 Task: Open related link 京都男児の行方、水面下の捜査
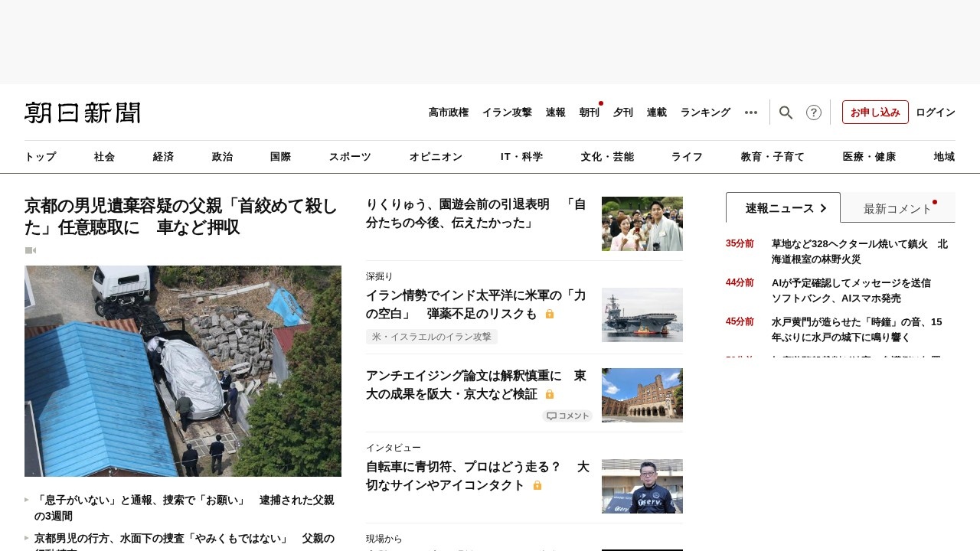coord(184,541)
